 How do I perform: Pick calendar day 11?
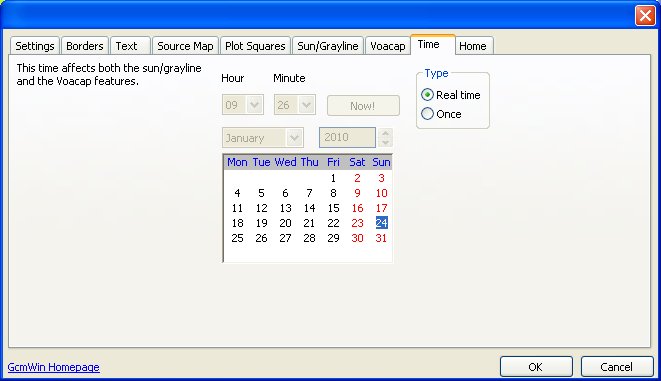pos(237,208)
